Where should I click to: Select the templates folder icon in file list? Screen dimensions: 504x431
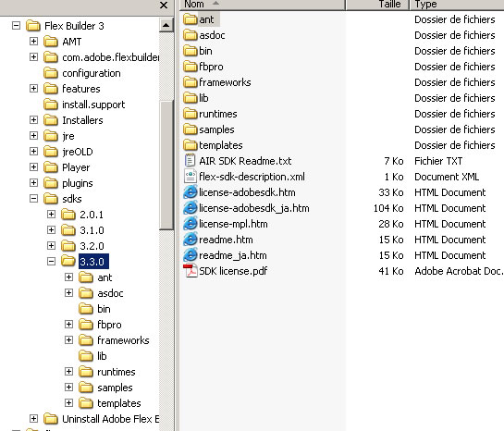click(190, 145)
